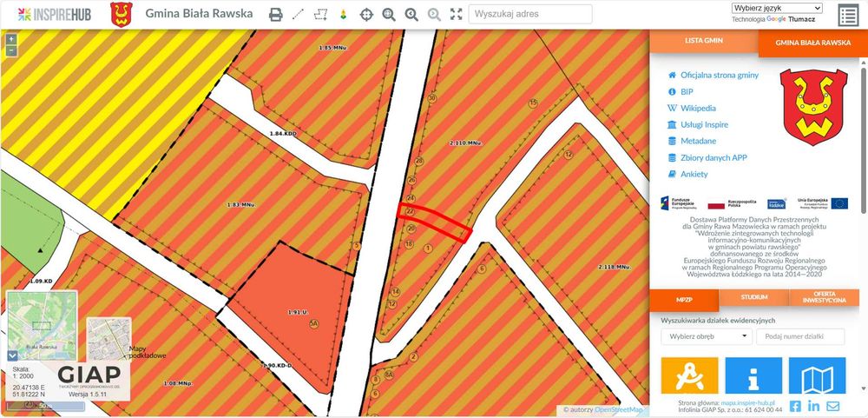Select the MPZP tab
Screen dimensions: 868x418
[684, 298]
